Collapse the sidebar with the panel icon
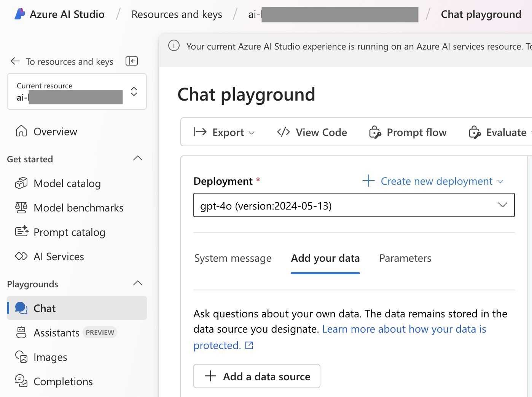The height and width of the screenshot is (397, 532). tap(132, 61)
